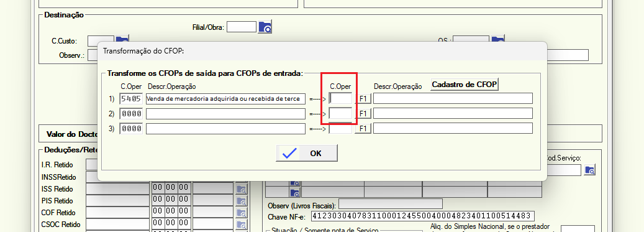
Task: Click the 'Venda de mercadoria adquirida' description field
Action: (x=225, y=99)
